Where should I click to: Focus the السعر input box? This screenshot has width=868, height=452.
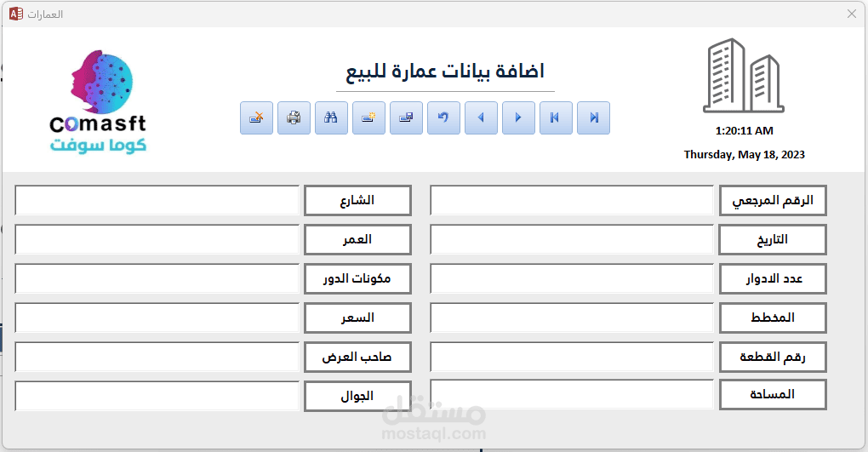(157, 318)
